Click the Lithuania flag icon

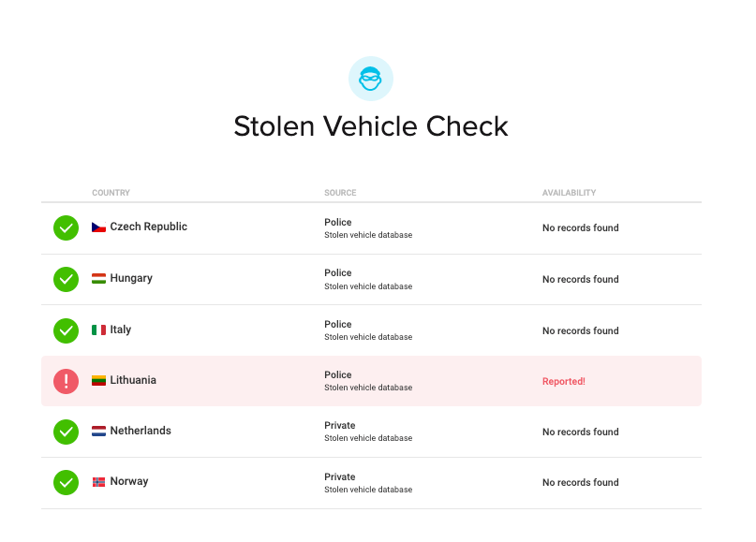(x=98, y=381)
